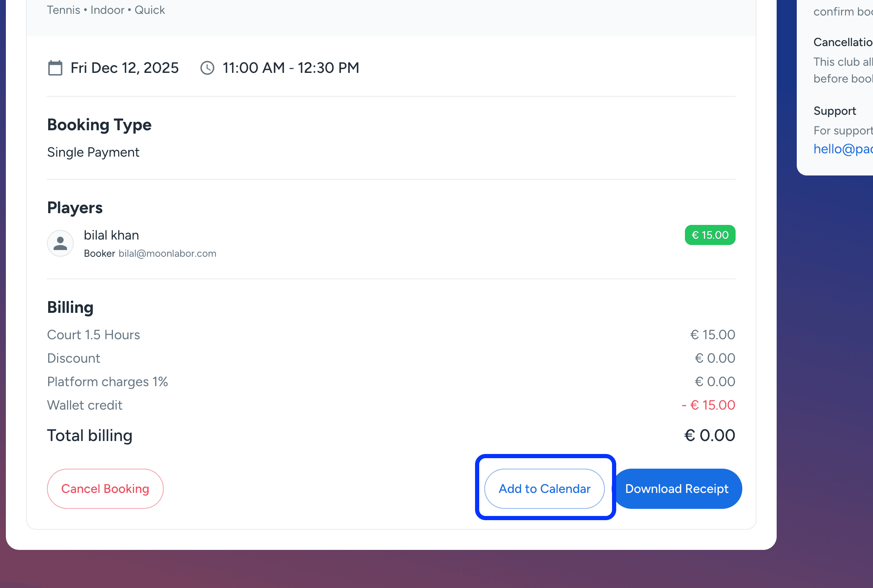Click the clock icon beside the time

[207, 68]
